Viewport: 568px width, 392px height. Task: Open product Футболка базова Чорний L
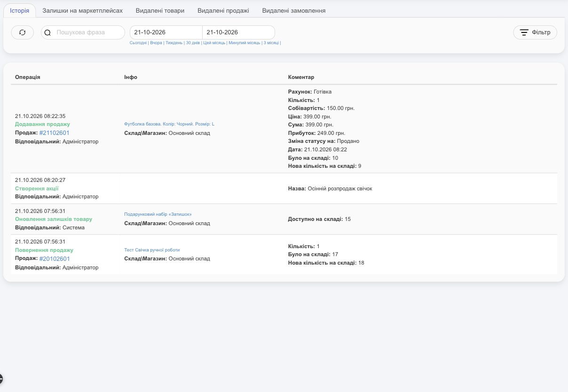(x=169, y=124)
